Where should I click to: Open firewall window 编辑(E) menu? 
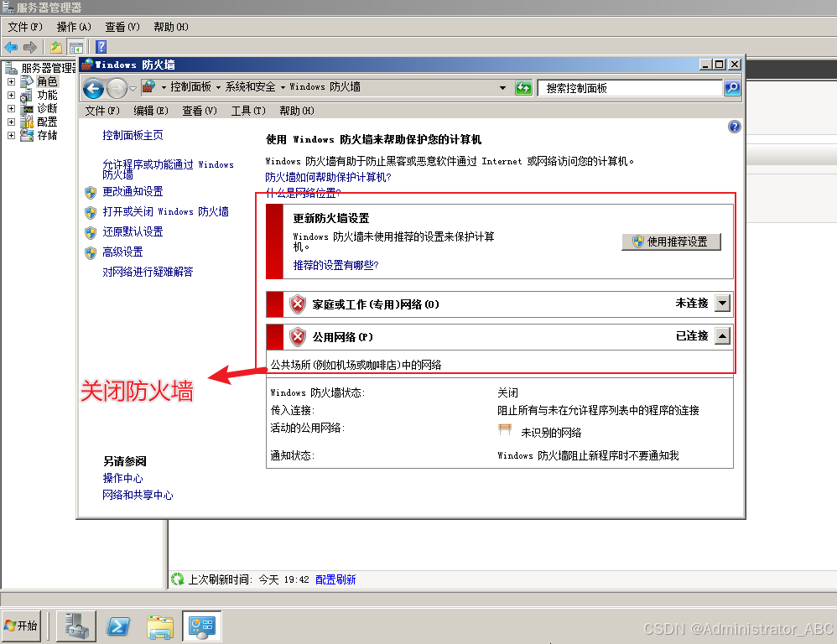click(x=151, y=111)
